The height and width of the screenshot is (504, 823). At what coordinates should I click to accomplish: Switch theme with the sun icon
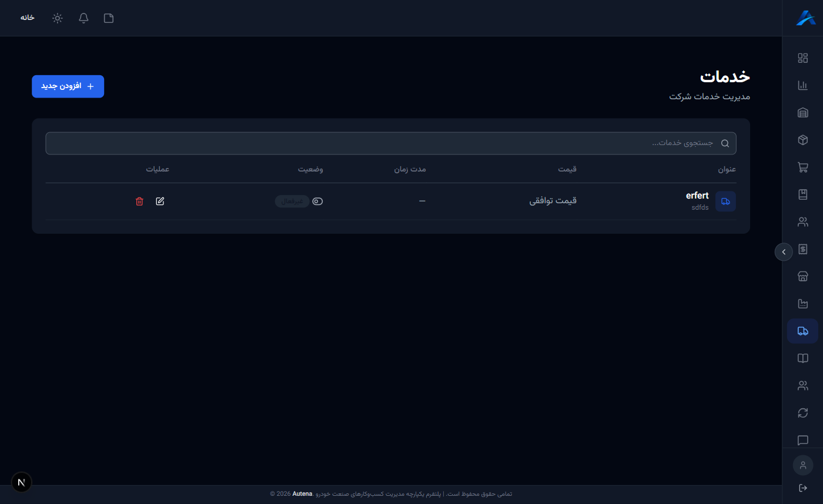(x=57, y=18)
